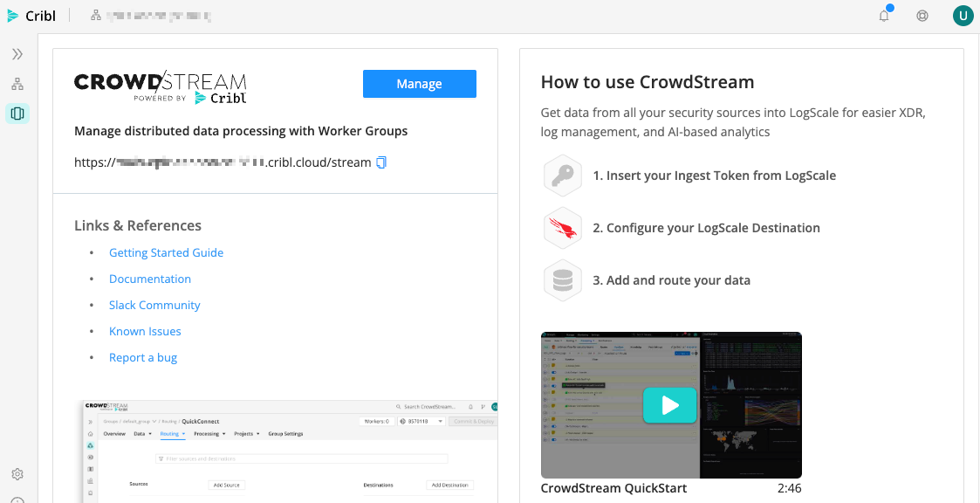Open the Settings gear at sidebar bottom

pos(17,473)
